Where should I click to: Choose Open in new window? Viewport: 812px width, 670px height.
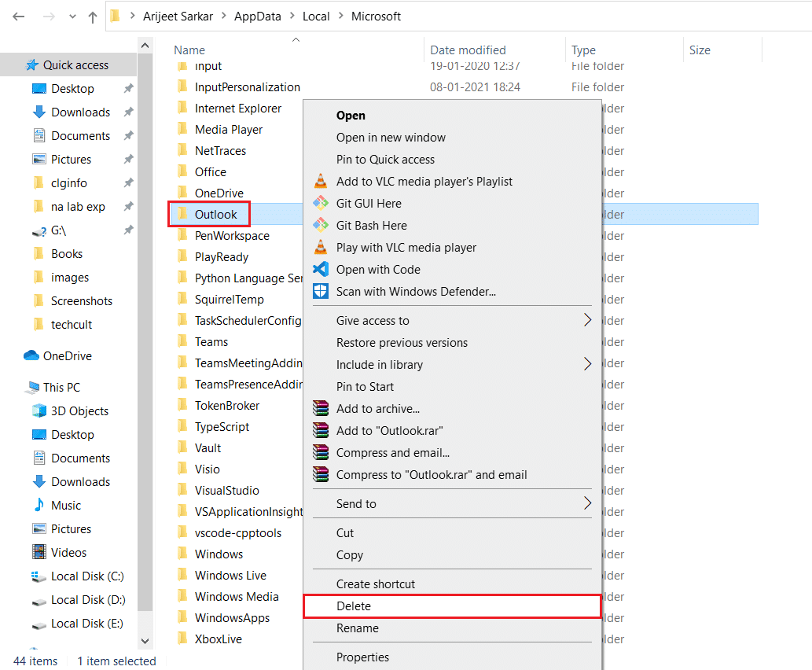[x=391, y=138]
